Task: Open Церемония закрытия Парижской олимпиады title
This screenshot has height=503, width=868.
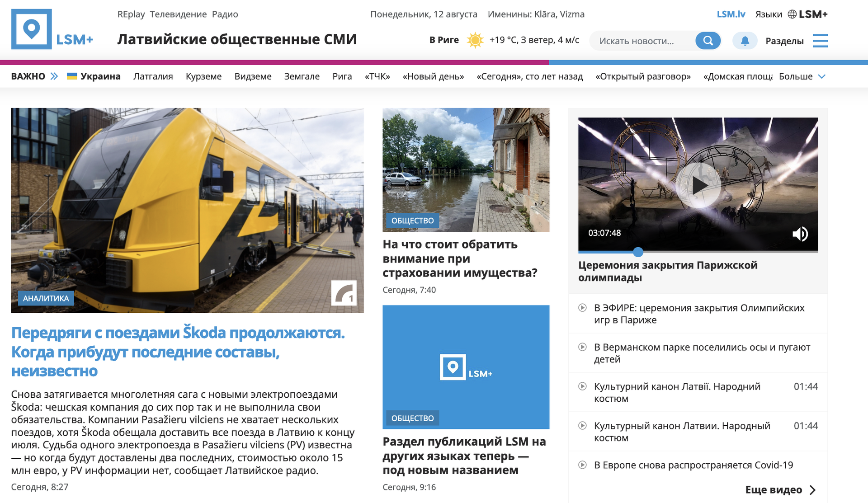Action: tap(668, 271)
